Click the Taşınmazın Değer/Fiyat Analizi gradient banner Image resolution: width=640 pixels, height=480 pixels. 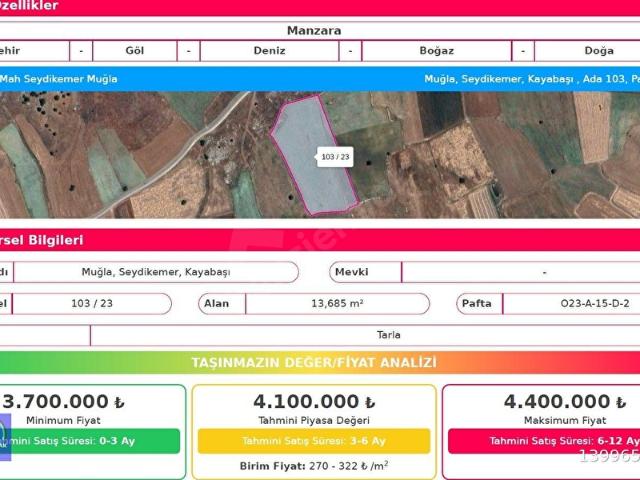tap(314, 362)
